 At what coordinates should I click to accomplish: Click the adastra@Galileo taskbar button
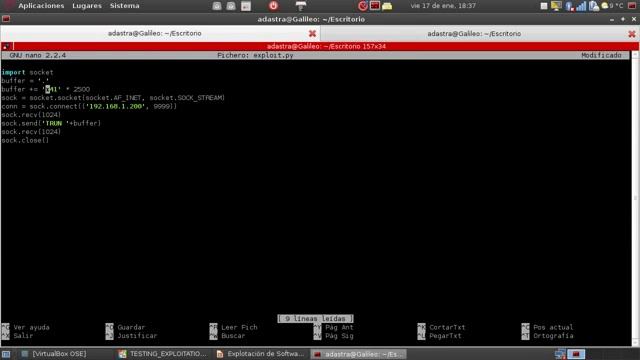click(x=358, y=354)
